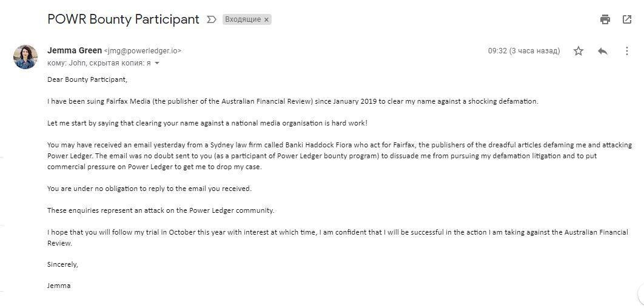Open email in new window icon
Screen dimensions: 644x308
627,19
